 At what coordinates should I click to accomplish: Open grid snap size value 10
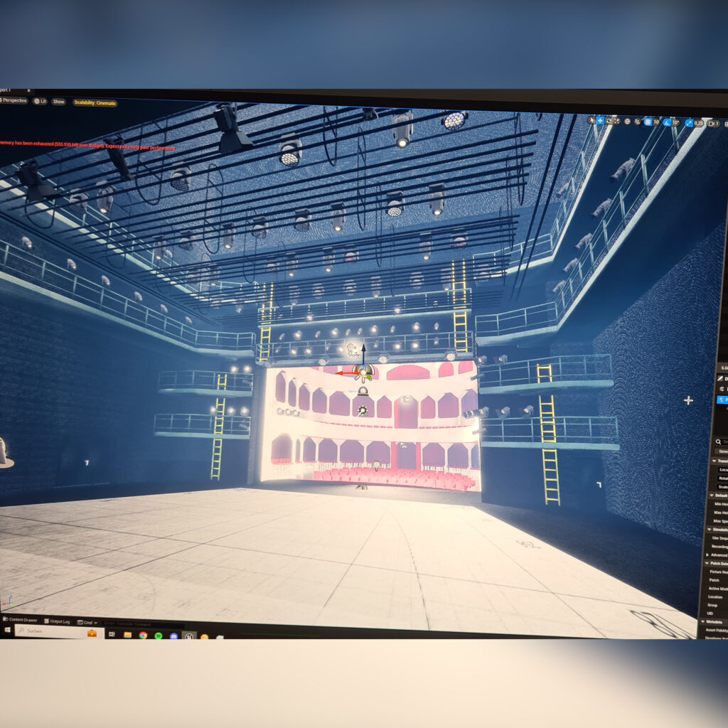click(656, 122)
